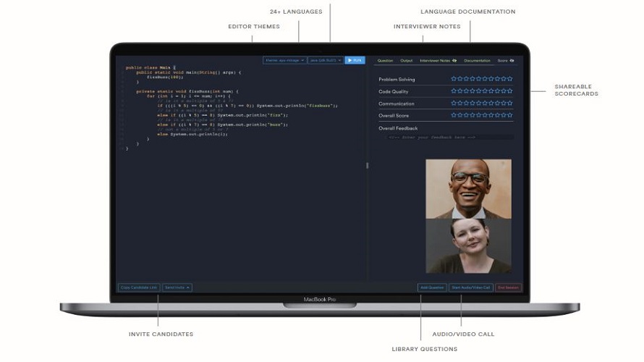Click the red End Session button

pyautogui.click(x=508, y=287)
